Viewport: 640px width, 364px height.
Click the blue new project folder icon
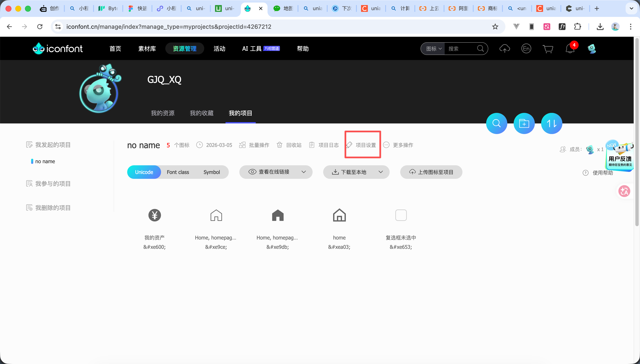tap(524, 123)
